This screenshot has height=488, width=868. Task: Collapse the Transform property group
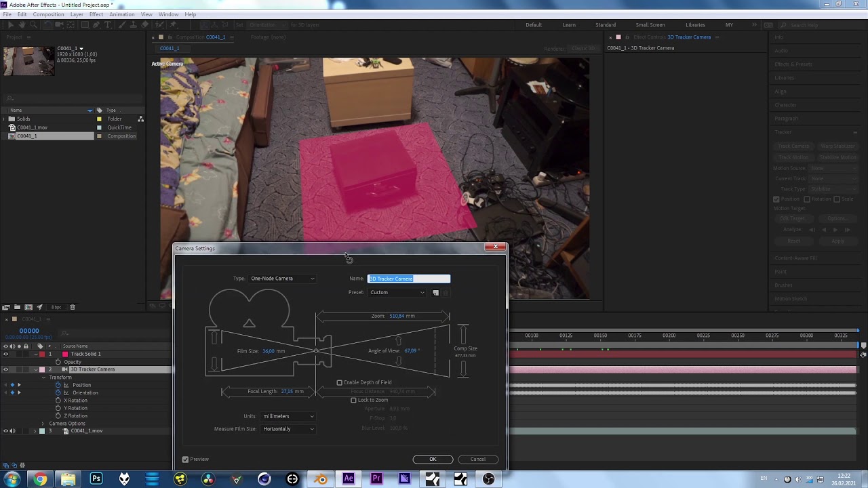pos(43,378)
